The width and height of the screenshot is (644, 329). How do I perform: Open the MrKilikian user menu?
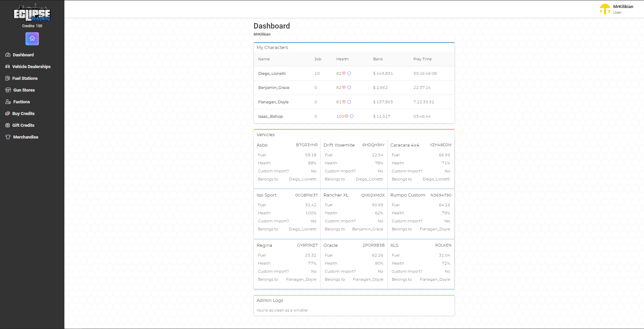[617, 9]
